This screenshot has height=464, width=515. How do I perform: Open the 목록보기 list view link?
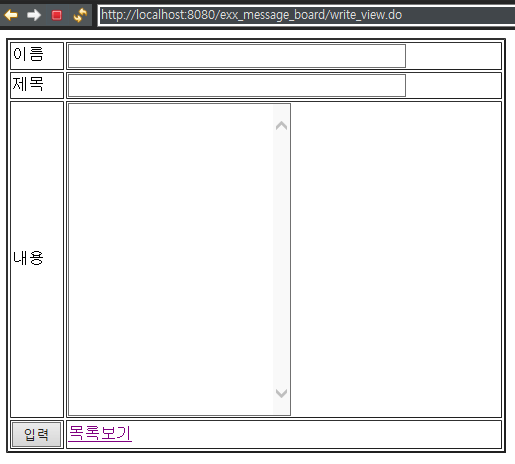pyautogui.click(x=100, y=433)
